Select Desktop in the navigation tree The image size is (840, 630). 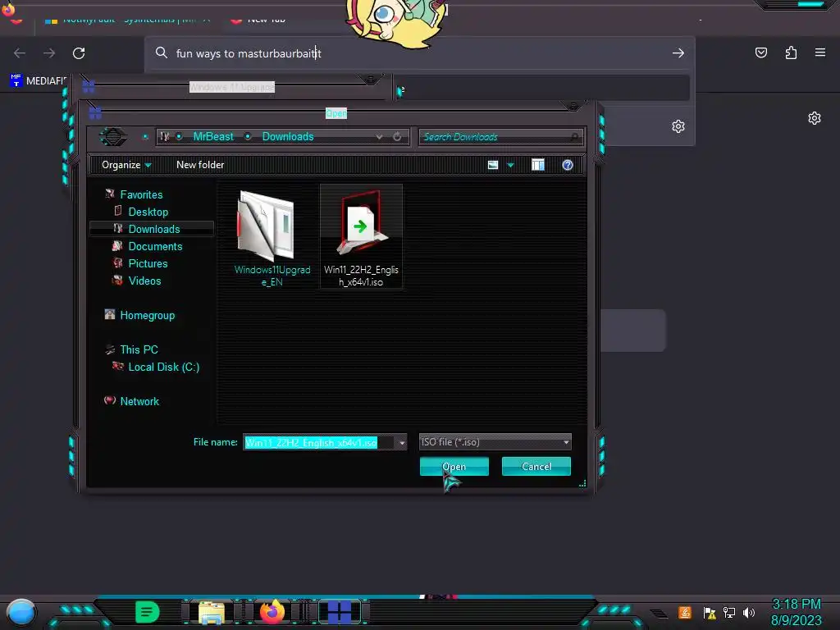point(148,212)
